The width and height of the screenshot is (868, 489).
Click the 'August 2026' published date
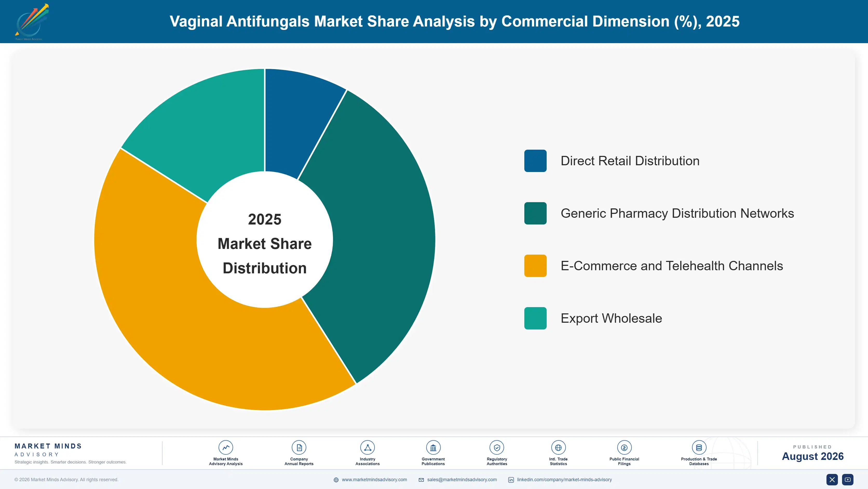coord(812,456)
